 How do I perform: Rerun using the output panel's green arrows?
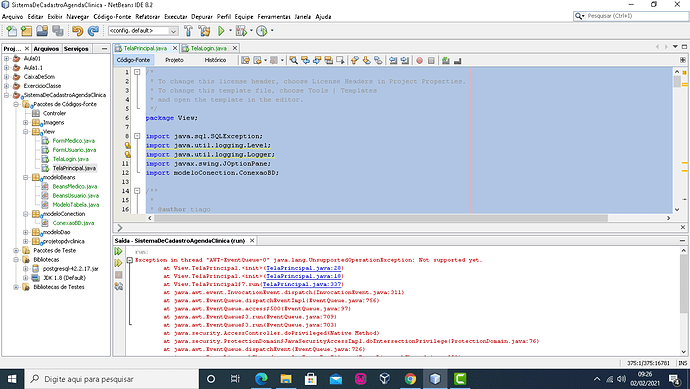click(118, 251)
